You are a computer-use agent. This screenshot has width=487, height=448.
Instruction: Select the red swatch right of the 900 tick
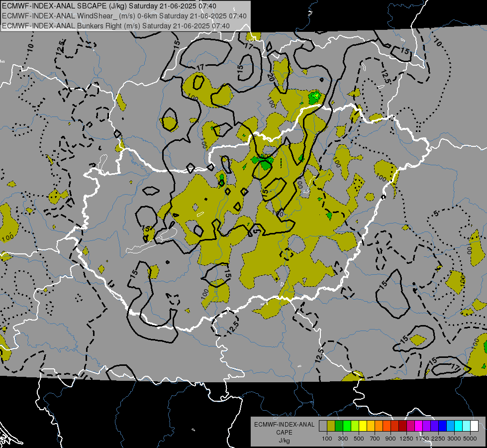point(394,426)
